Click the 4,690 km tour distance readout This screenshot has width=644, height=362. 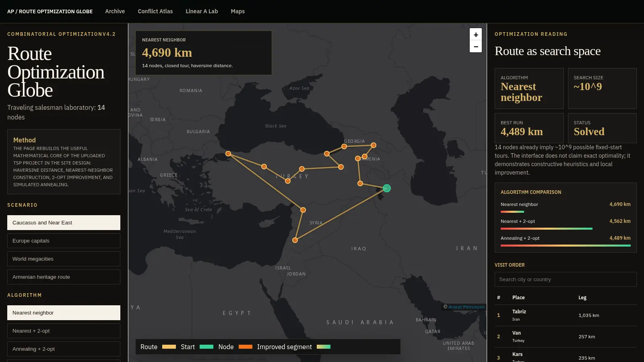click(x=167, y=53)
